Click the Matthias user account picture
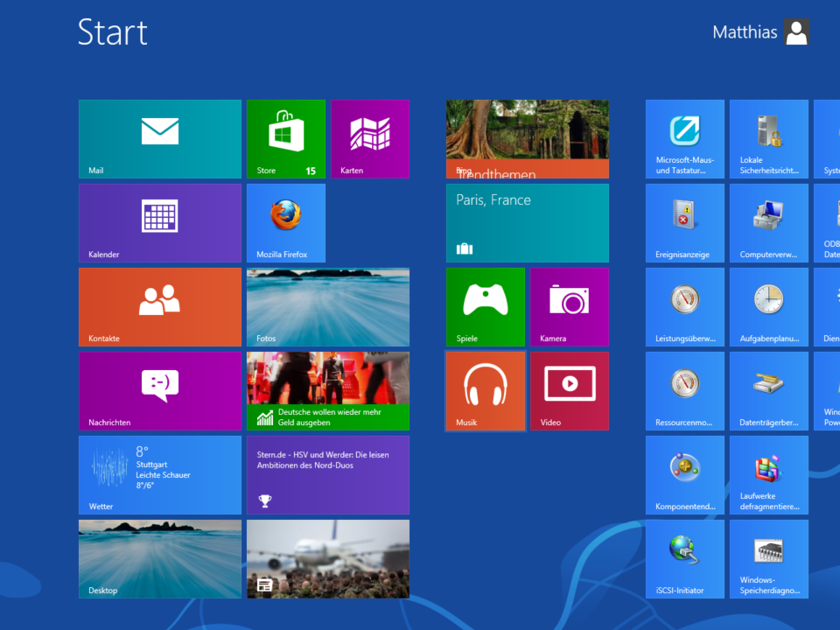The width and height of the screenshot is (840, 630). pos(796,32)
